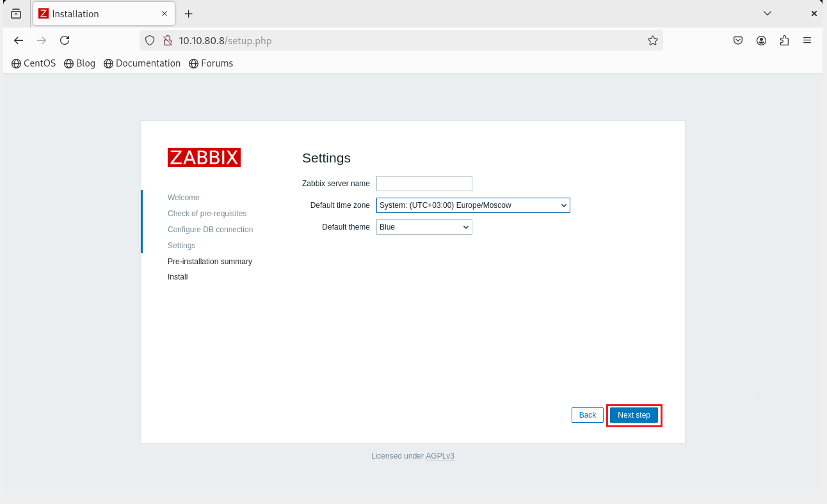This screenshot has width=827, height=504.
Task: Focus the Zabbix server name field
Action: tap(424, 184)
